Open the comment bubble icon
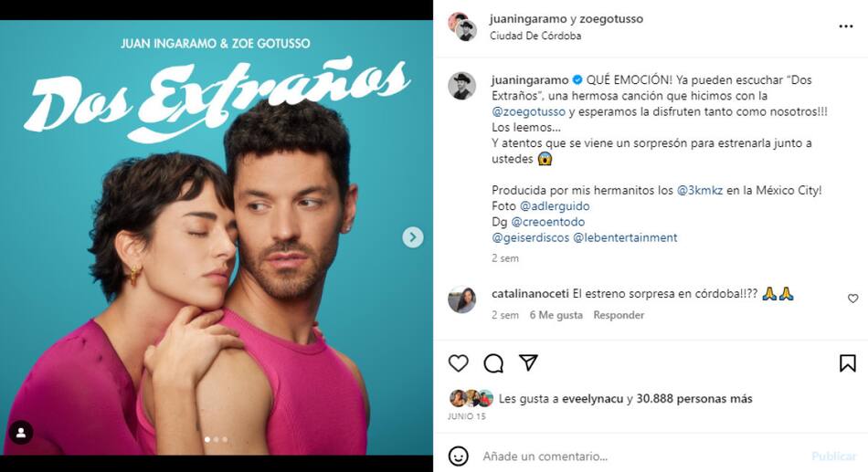The image size is (868, 472). tap(492, 363)
